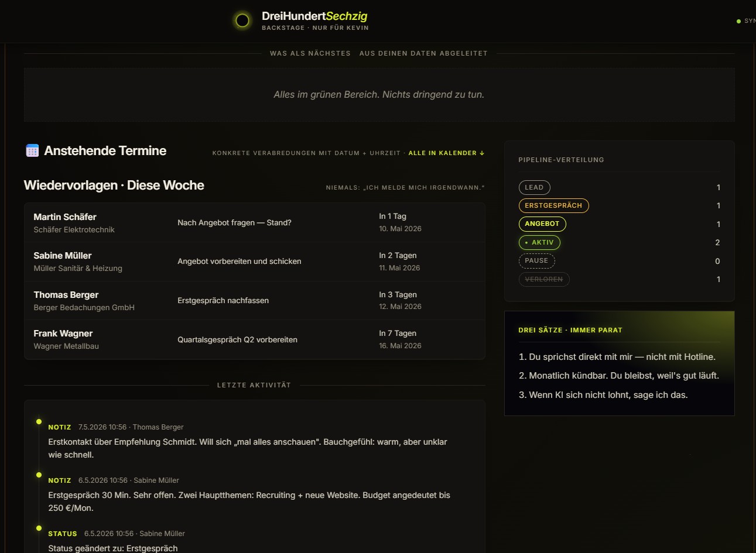Click 'Status geändert zu: Erstgespräch' text

coord(113,548)
